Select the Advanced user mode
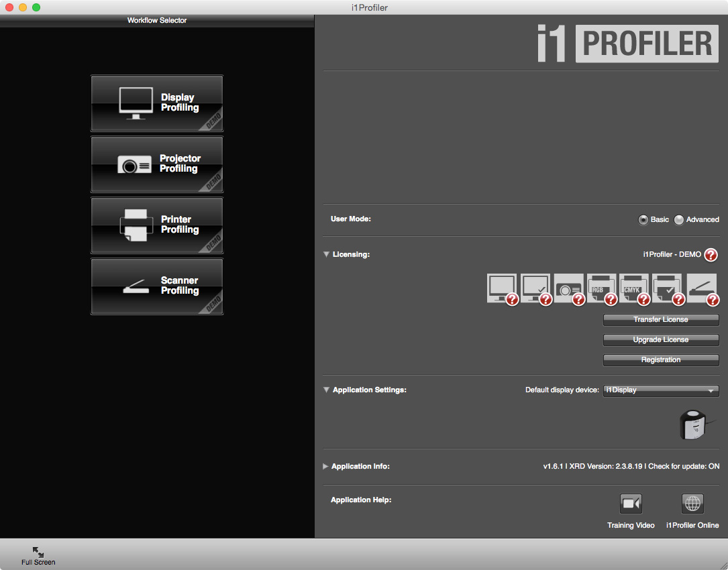 679,219
